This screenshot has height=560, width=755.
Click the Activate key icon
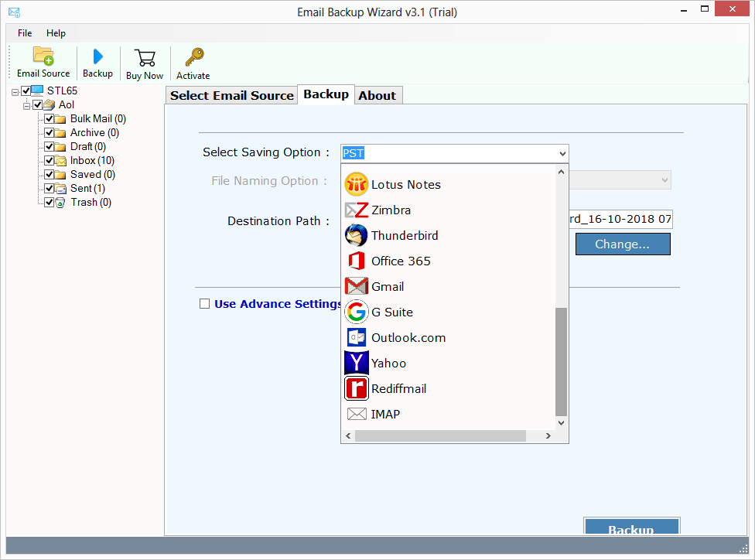(194, 56)
